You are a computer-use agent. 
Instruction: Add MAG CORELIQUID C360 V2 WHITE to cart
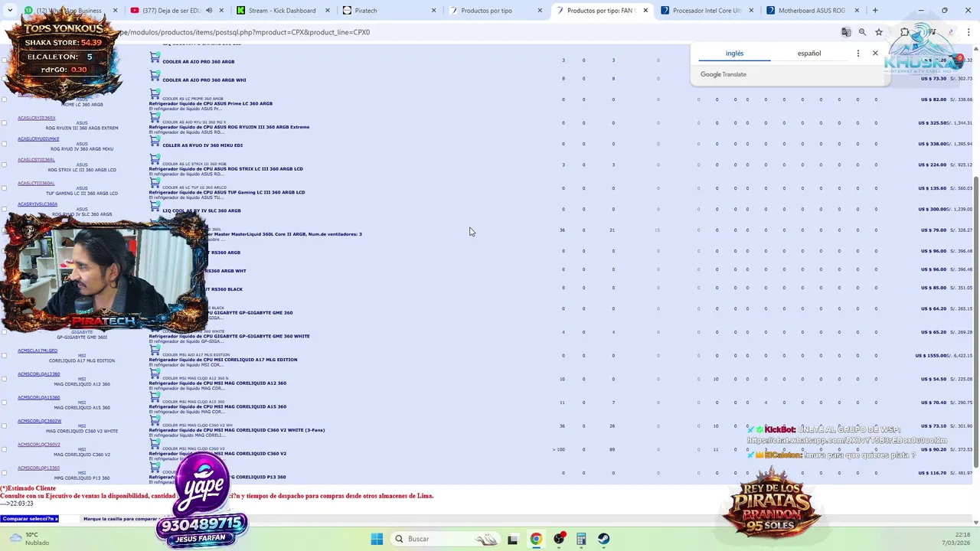(x=155, y=421)
